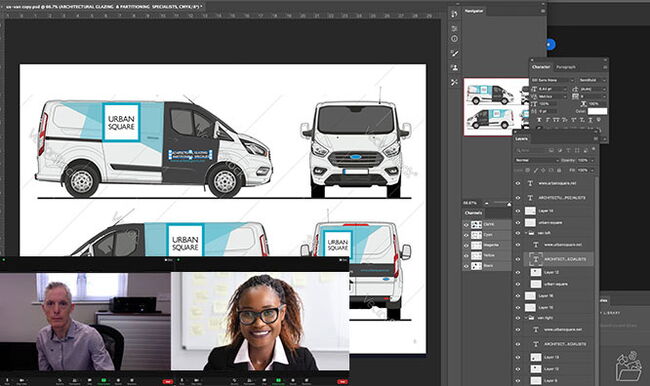The width and height of the screenshot is (650, 386).
Task: Open the font family dropdown in Character panel
Action: [553, 80]
